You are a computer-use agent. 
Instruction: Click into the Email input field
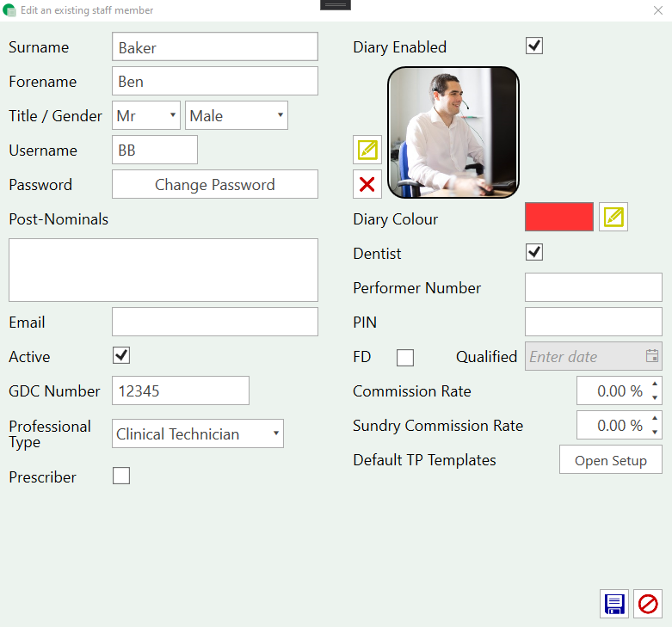coord(215,322)
